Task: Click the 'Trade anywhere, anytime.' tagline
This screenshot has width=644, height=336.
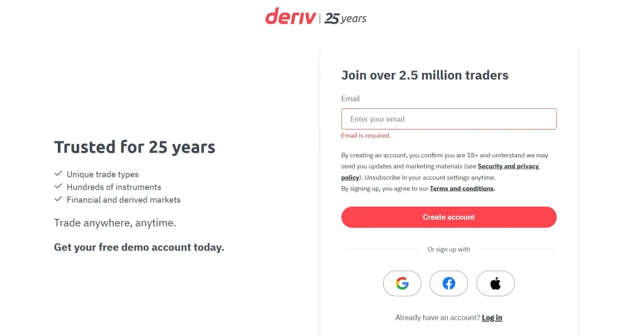Action: tap(115, 223)
